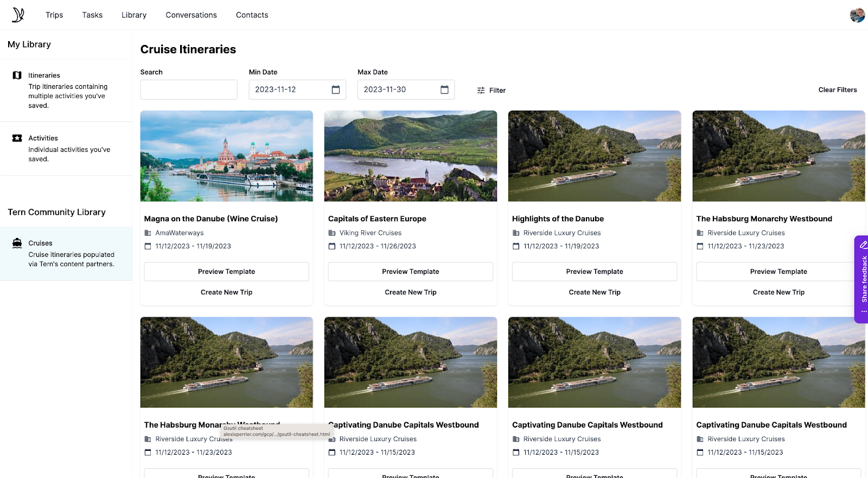The height and width of the screenshot is (478, 868).
Task: Open the Min Date calendar picker icon
Action: [x=336, y=89]
